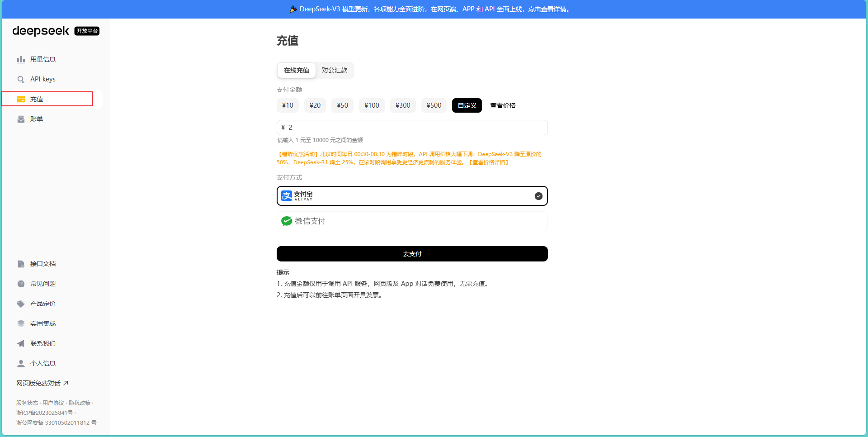Choose 微信支付 WeChat Pay option
The height and width of the screenshot is (437, 868).
pyautogui.click(x=412, y=221)
